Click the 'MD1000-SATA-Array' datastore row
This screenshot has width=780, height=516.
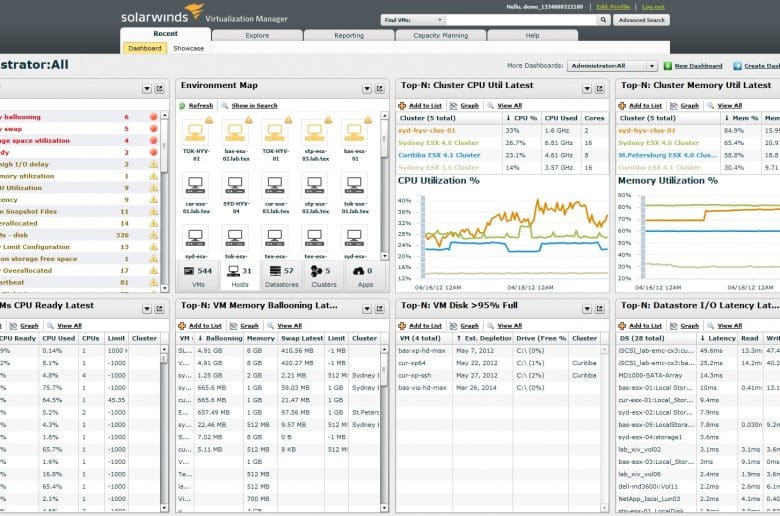pyautogui.click(x=698, y=376)
